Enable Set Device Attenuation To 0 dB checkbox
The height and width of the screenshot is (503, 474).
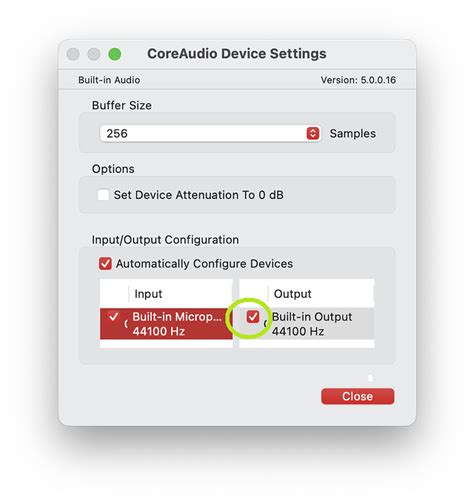coord(103,195)
